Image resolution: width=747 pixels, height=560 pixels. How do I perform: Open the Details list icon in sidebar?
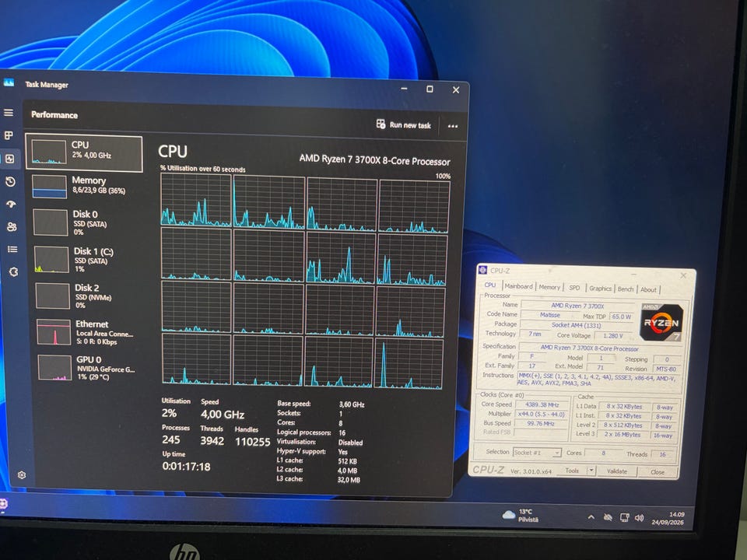click(x=12, y=249)
